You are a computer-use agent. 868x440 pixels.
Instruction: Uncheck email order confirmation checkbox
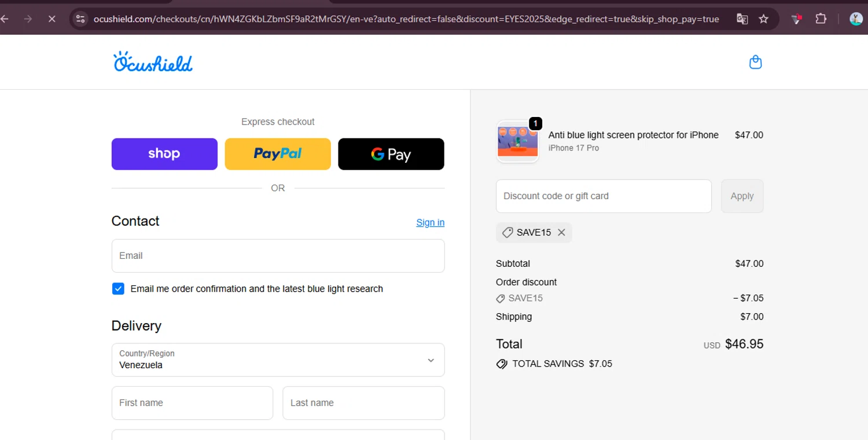click(x=118, y=288)
